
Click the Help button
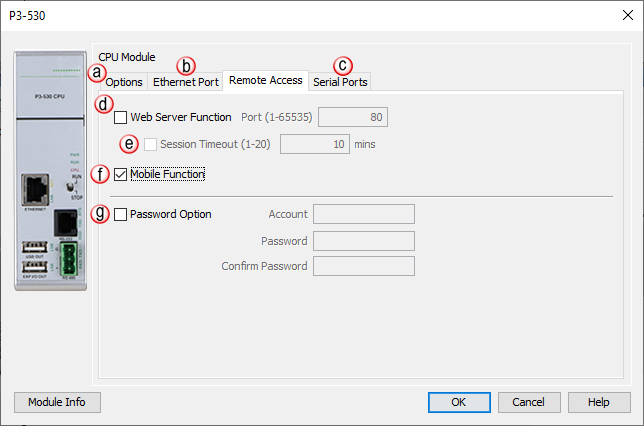point(599,402)
